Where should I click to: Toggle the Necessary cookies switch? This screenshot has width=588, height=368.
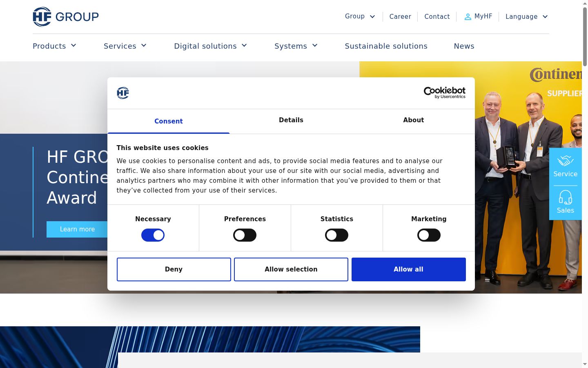pyautogui.click(x=153, y=235)
